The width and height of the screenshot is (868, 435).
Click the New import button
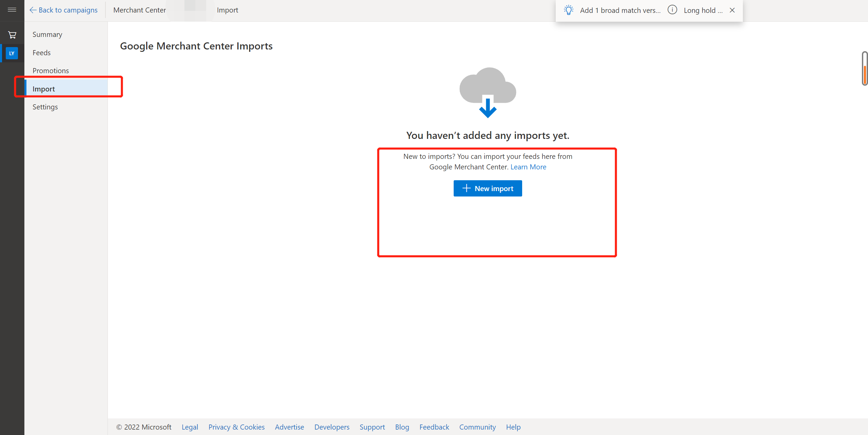coord(488,188)
